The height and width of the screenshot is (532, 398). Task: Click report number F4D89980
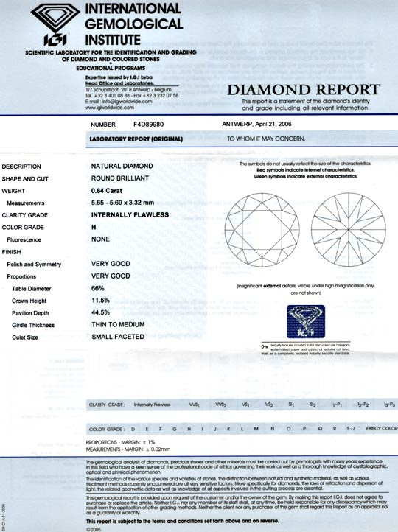[149, 125]
